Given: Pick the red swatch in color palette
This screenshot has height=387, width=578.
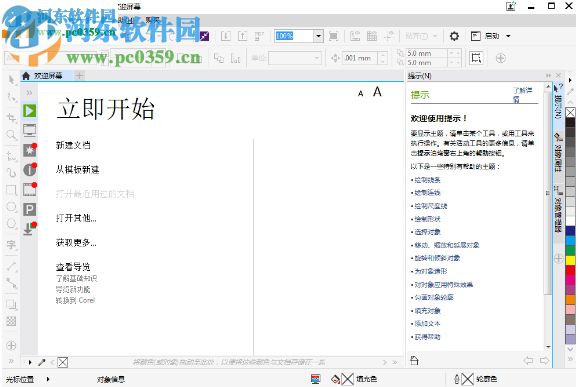Looking at the screenshot, I should [x=570, y=270].
